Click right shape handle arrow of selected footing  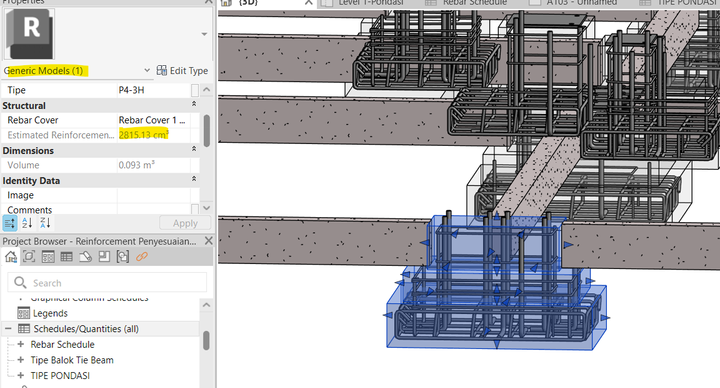pyautogui.click(x=606, y=318)
